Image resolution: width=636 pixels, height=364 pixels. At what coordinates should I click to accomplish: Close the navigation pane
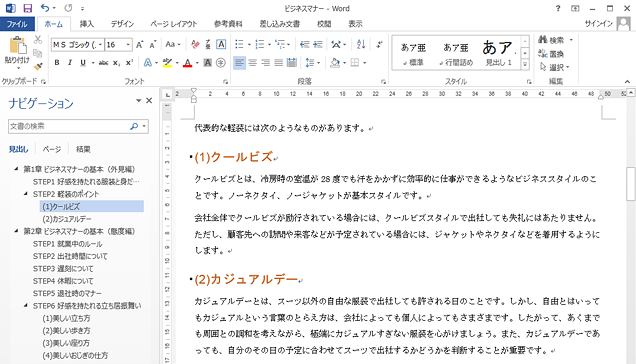[149, 101]
